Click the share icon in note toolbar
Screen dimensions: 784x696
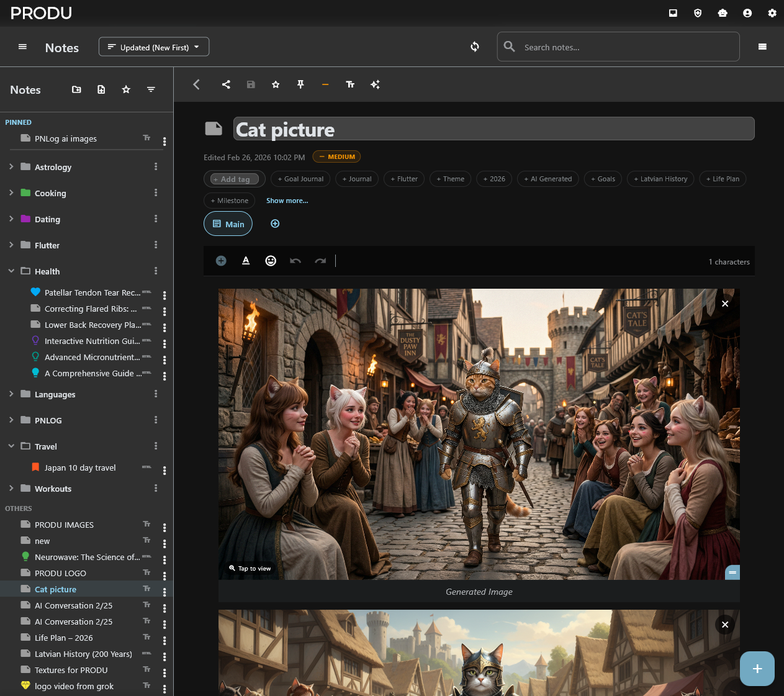click(226, 84)
